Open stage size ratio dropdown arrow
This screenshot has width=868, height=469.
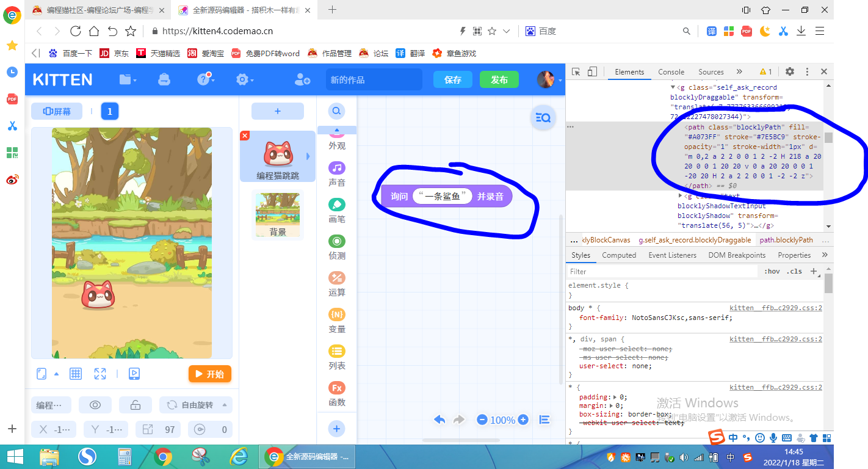coord(57,374)
